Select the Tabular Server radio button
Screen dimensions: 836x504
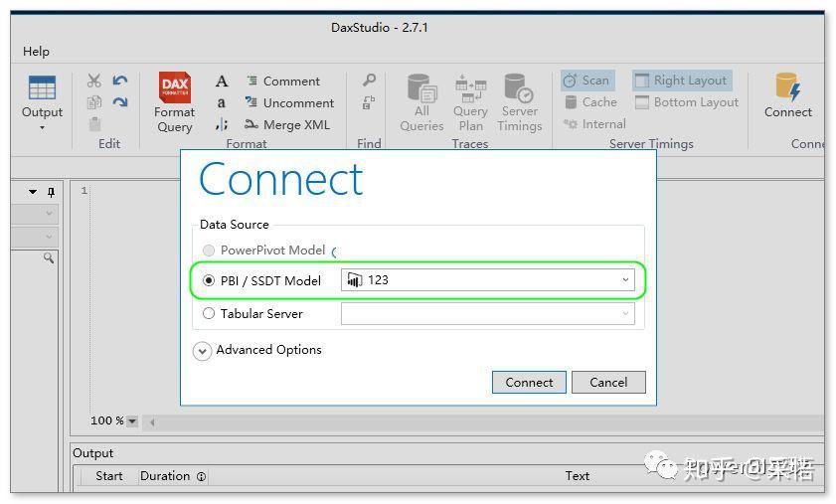pyautogui.click(x=209, y=313)
